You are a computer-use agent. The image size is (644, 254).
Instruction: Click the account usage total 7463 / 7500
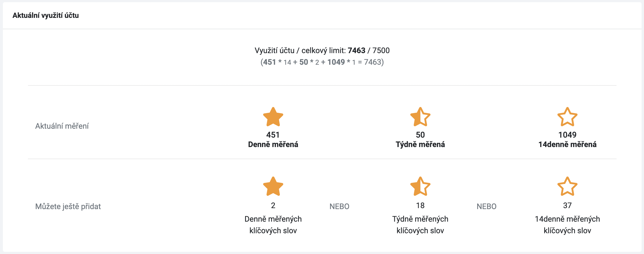pyautogui.click(x=369, y=51)
